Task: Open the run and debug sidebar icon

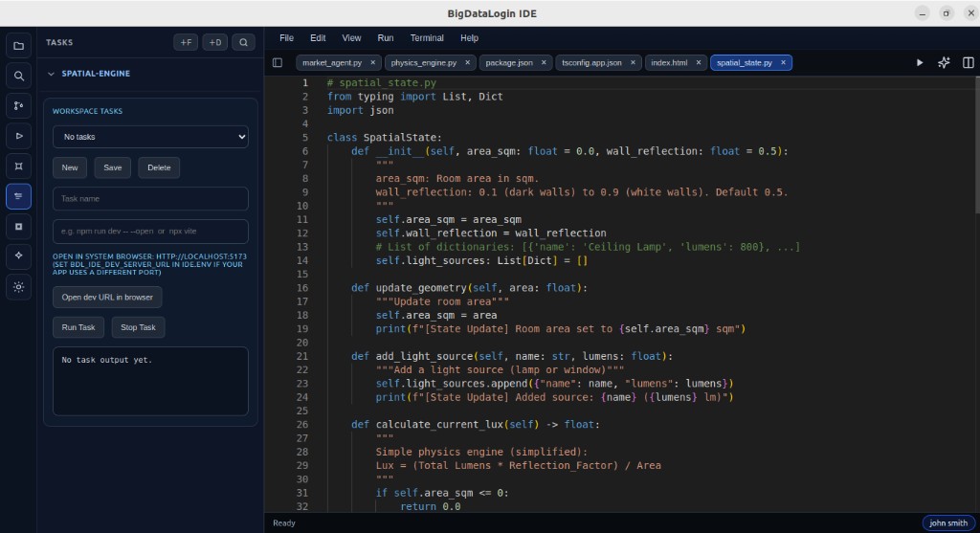Action: [19, 136]
